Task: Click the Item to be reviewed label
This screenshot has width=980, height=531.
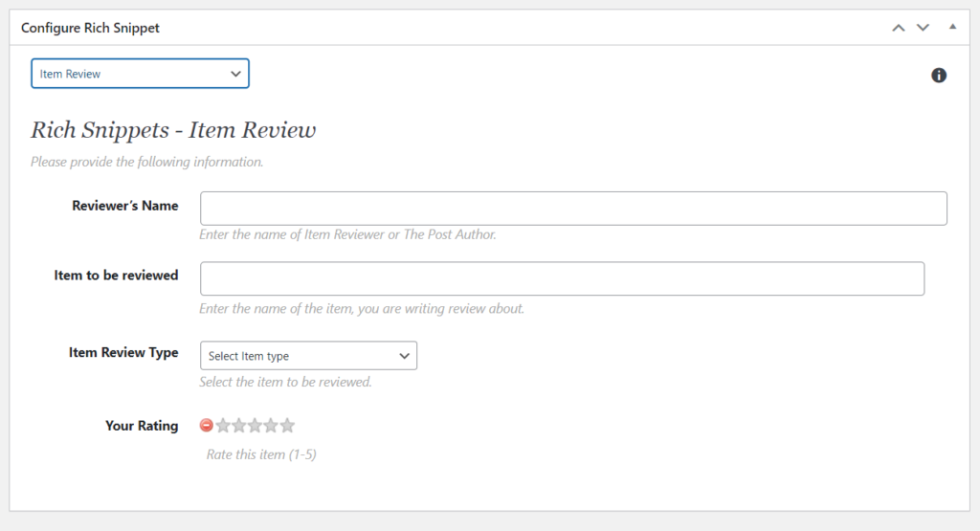Action: point(116,276)
